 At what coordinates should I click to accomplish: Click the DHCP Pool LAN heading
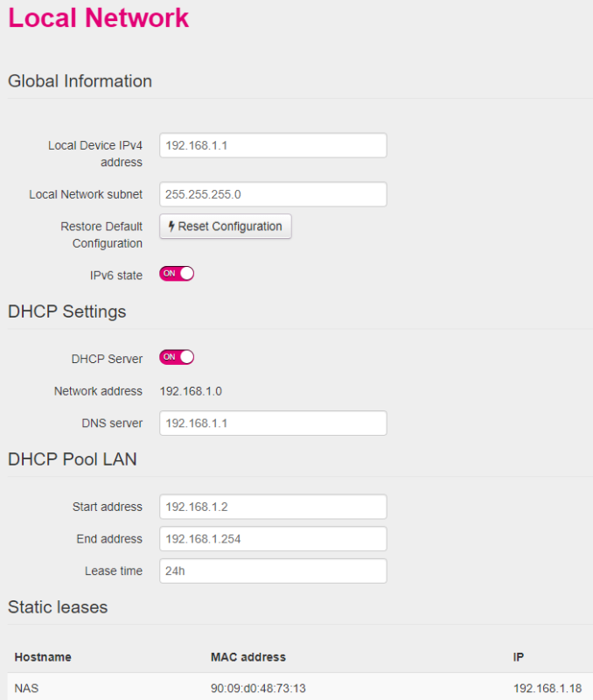(73, 459)
